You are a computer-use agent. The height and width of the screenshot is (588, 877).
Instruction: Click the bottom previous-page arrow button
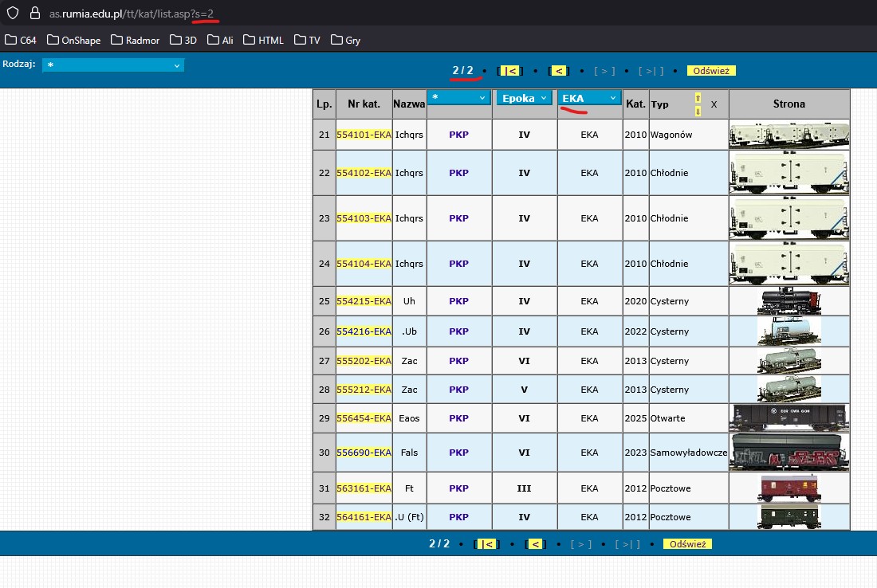coord(535,544)
